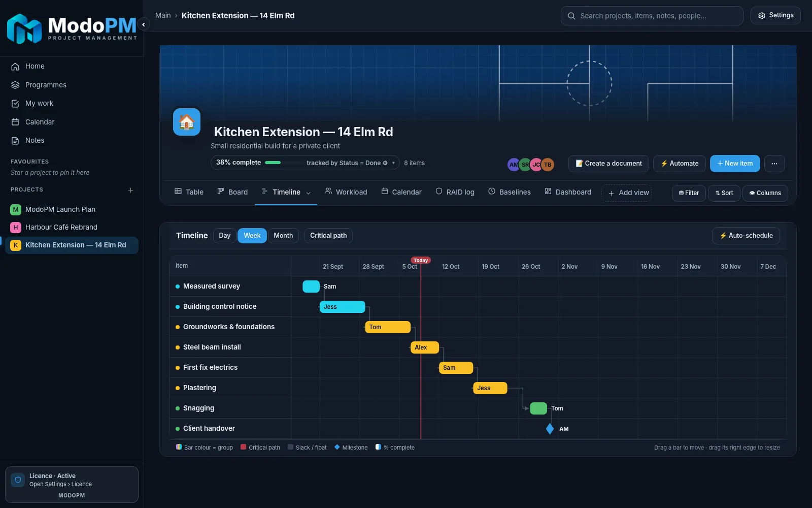812x508 pixels.
Task: Open the Columns visibility menu
Action: pos(765,193)
